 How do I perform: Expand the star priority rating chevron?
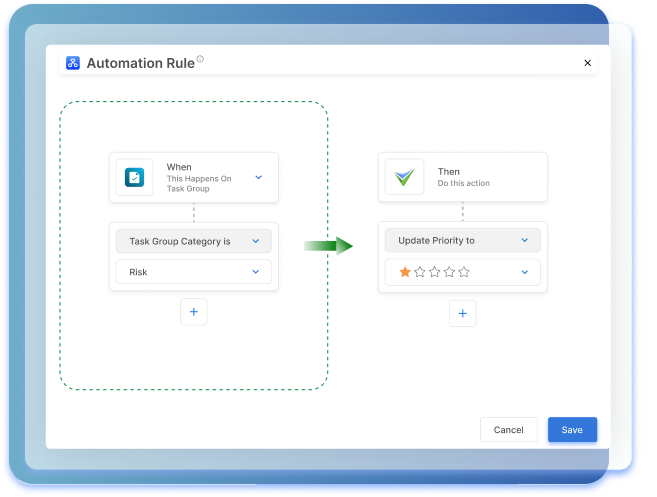[x=525, y=272]
